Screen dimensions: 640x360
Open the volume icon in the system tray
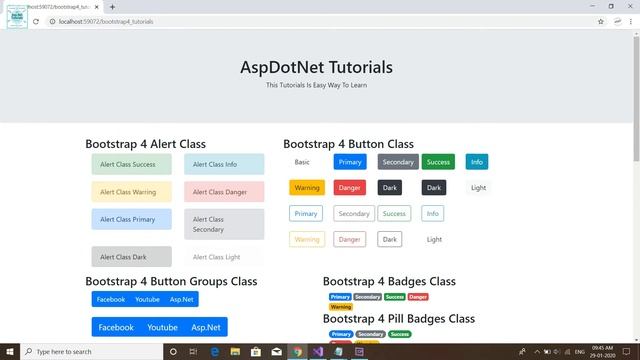[x=557, y=352]
